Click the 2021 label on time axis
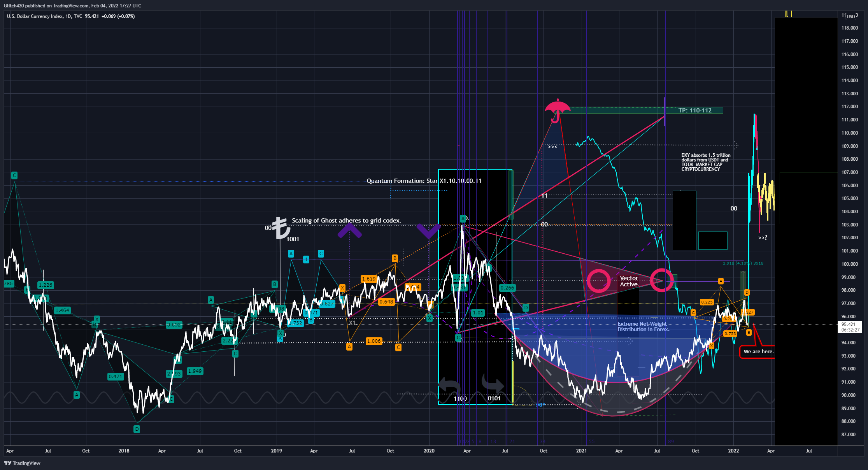 tap(581, 451)
